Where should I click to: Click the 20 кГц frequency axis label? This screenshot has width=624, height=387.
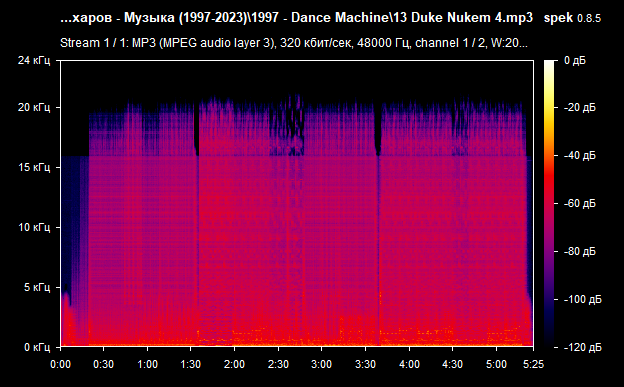34,108
